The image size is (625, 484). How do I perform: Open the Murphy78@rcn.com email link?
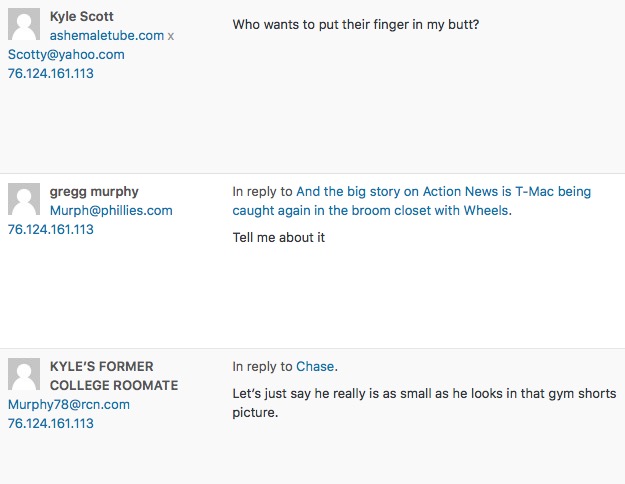tap(69, 405)
